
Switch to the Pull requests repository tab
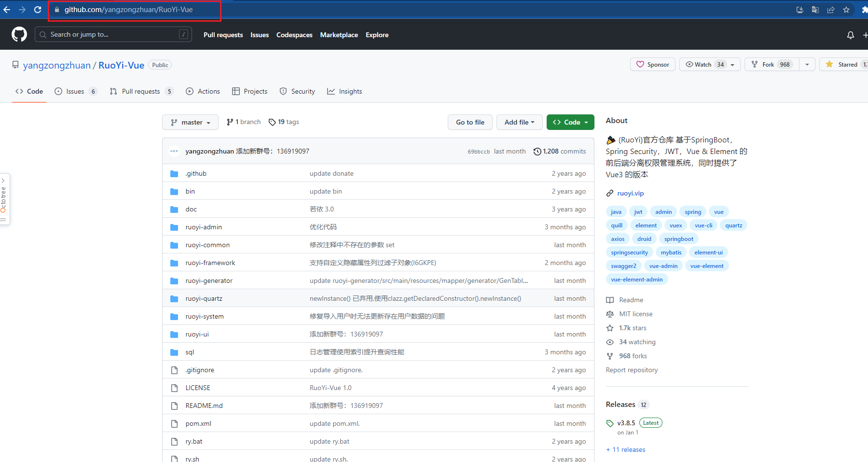tap(141, 92)
